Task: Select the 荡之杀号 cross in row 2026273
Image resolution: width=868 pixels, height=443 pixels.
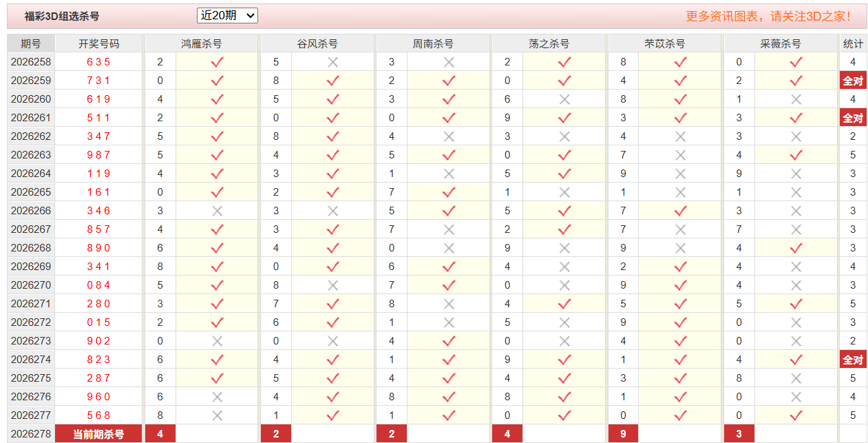Action: pyautogui.click(x=564, y=341)
